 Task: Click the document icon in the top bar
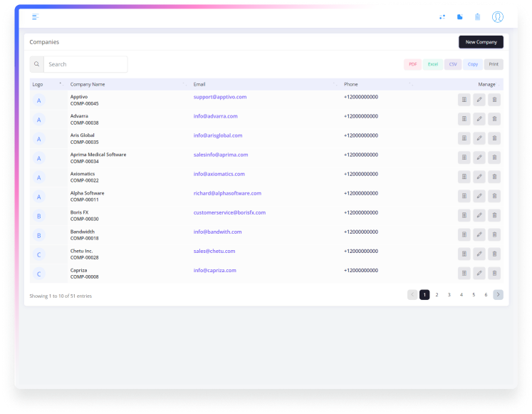click(x=460, y=16)
